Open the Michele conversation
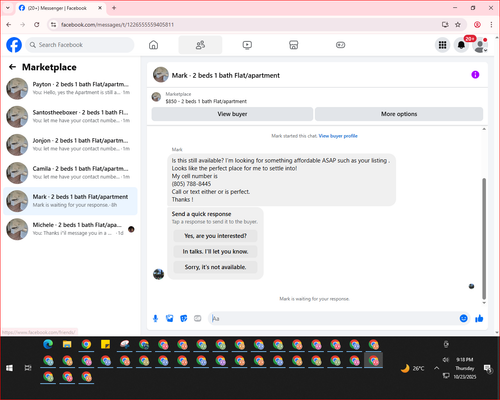This screenshot has height=400, width=500. point(70,229)
